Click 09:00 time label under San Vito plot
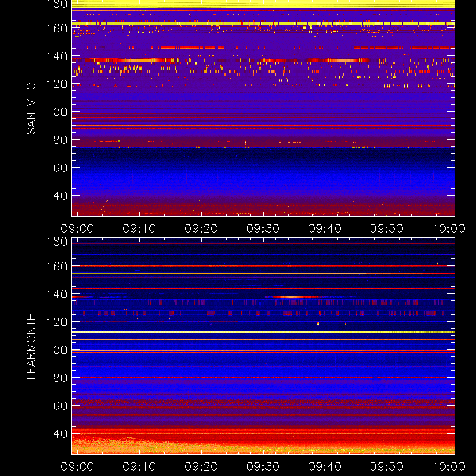 tap(77, 228)
